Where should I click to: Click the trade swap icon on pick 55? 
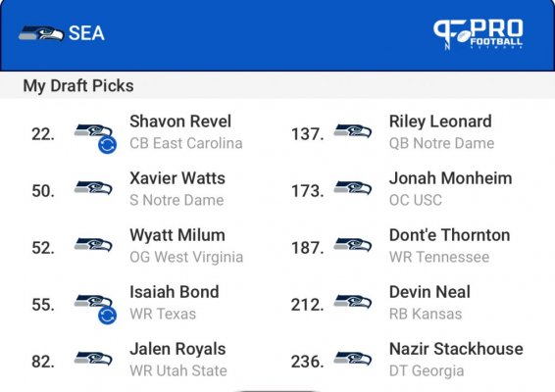(x=107, y=316)
